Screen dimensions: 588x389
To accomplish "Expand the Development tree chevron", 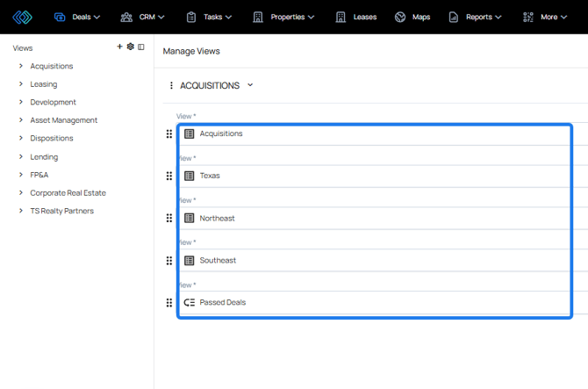I will click(x=21, y=102).
